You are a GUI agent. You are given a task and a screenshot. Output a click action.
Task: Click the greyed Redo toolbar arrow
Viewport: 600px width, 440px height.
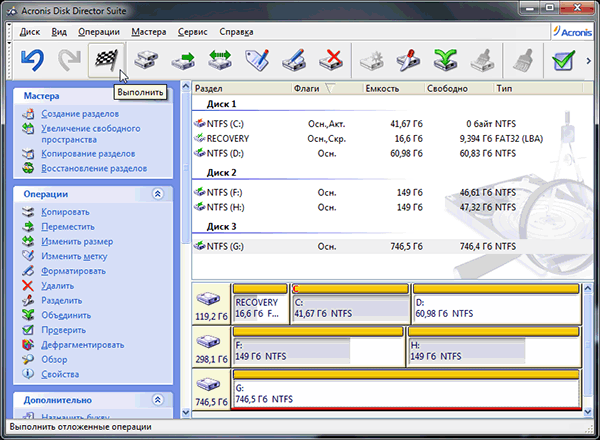(69, 60)
